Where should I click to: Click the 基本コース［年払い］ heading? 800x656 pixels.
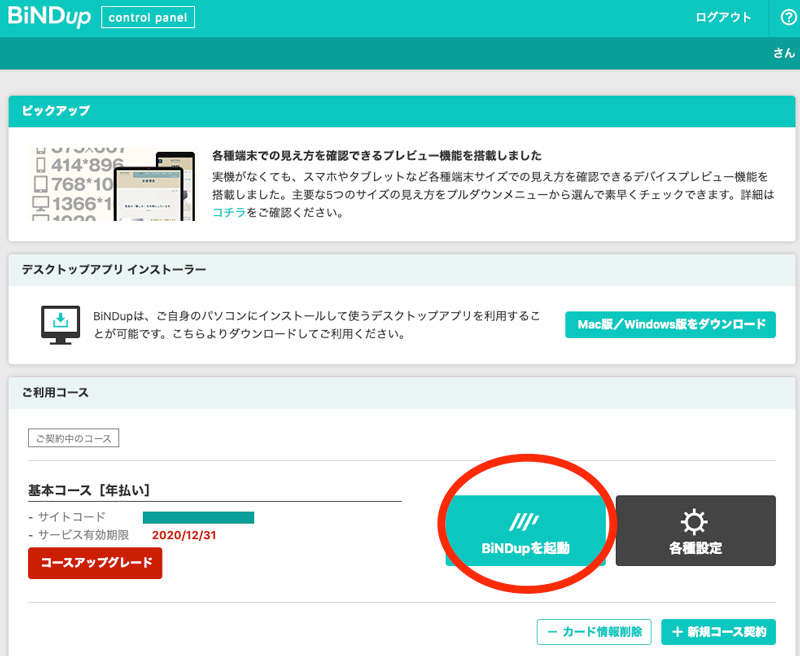click(89, 490)
